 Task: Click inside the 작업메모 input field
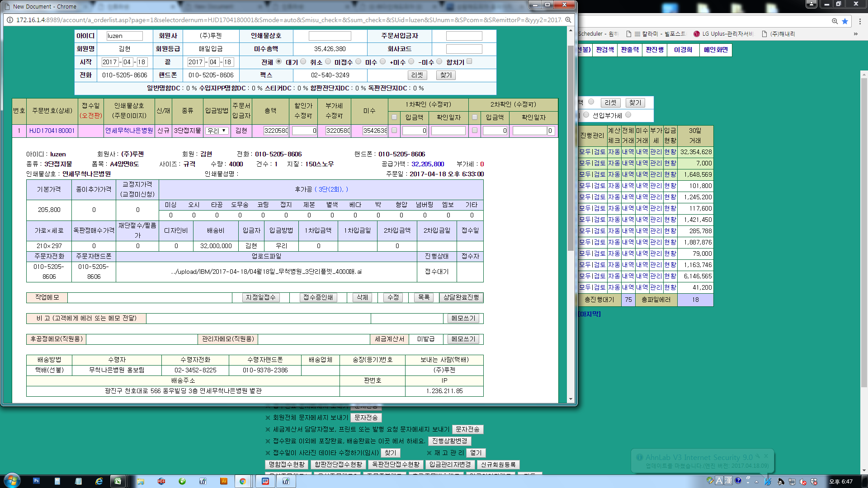tap(149, 297)
